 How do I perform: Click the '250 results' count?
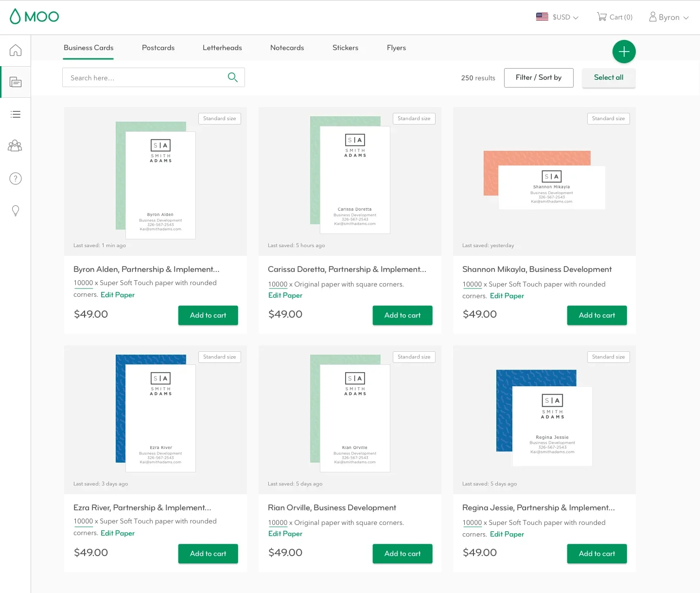pos(478,78)
